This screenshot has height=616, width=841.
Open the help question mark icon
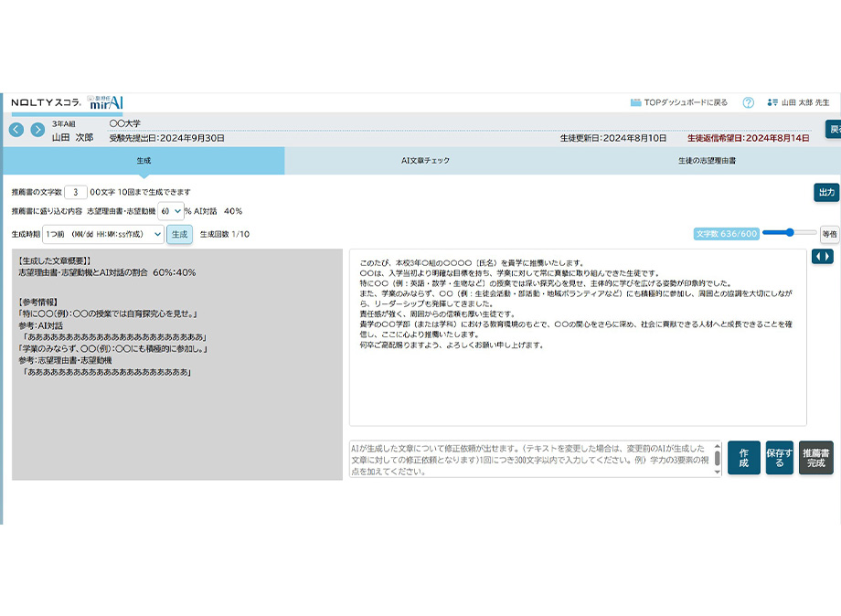pyautogui.click(x=748, y=103)
